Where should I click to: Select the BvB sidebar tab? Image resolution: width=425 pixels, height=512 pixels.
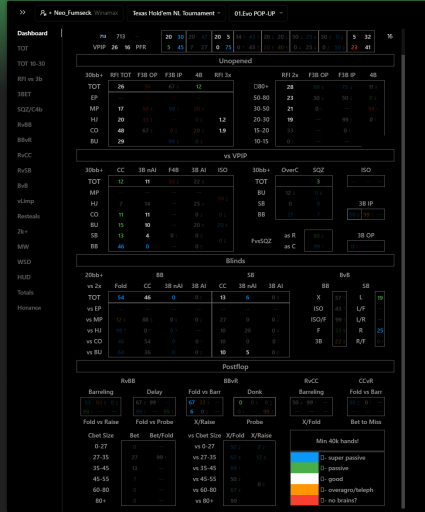[23, 186]
